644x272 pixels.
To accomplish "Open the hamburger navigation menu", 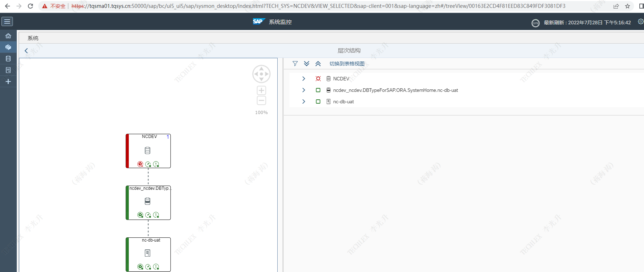I will tap(7, 21).
